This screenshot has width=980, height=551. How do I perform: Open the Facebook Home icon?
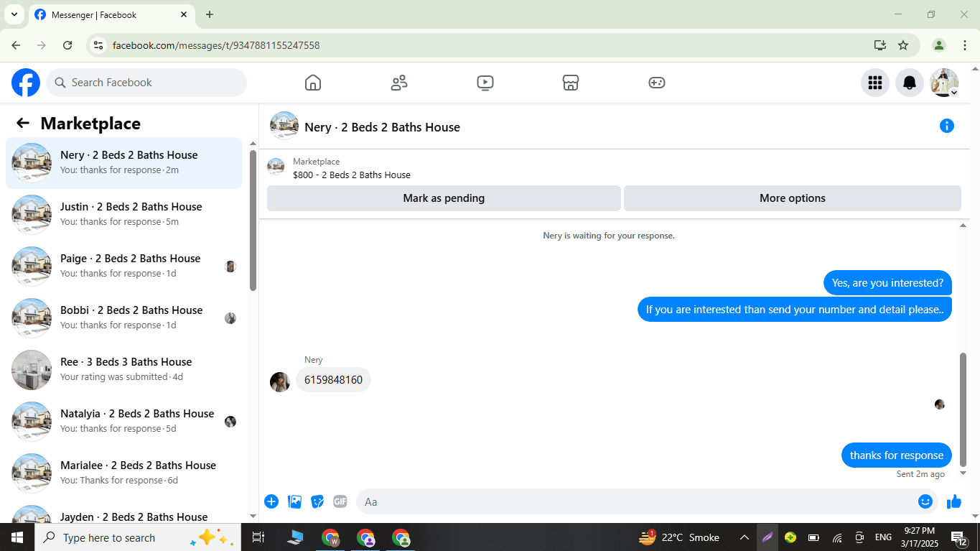point(313,83)
